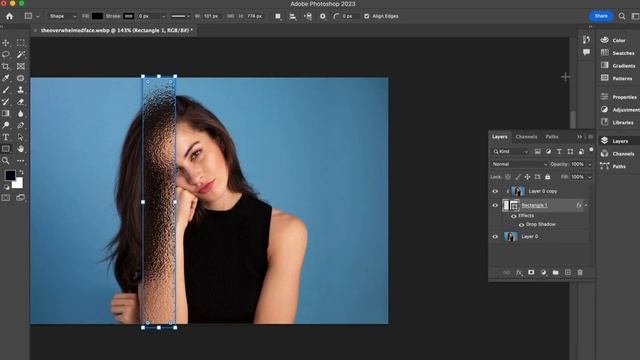Screen dimensions: 640x360
Task: Select the Brush tool
Action: point(6,90)
